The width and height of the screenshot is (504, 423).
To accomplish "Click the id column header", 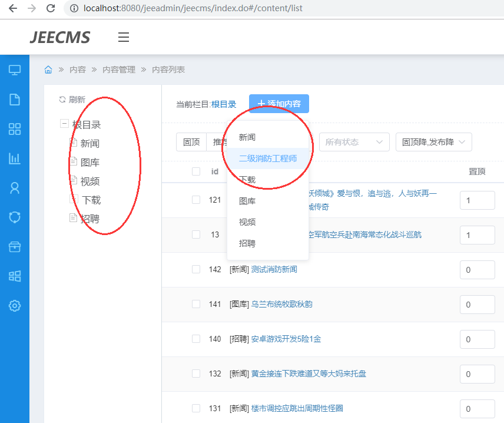I will click(215, 171).
